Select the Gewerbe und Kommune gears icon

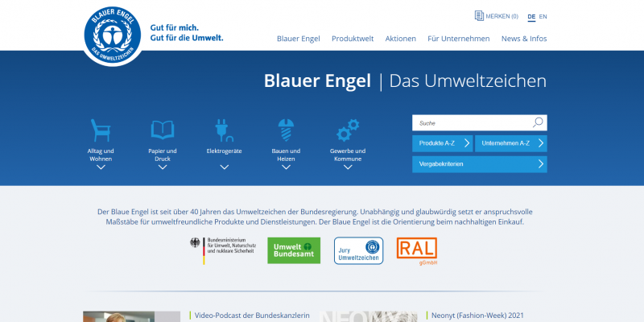pos(348,130)
